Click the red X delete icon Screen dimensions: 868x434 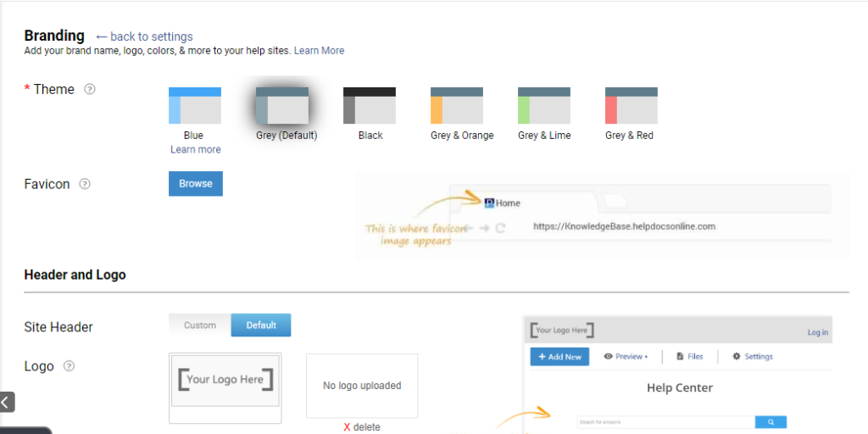[347, 427]
